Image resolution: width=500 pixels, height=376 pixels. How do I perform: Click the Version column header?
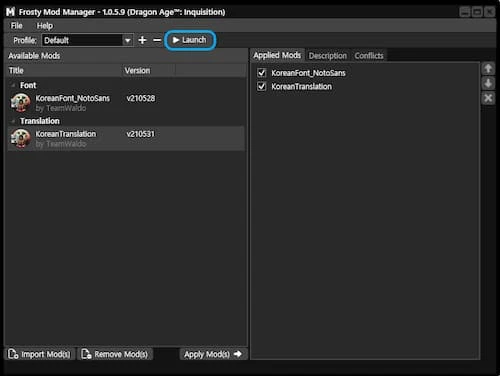click(x=148, y=71)
